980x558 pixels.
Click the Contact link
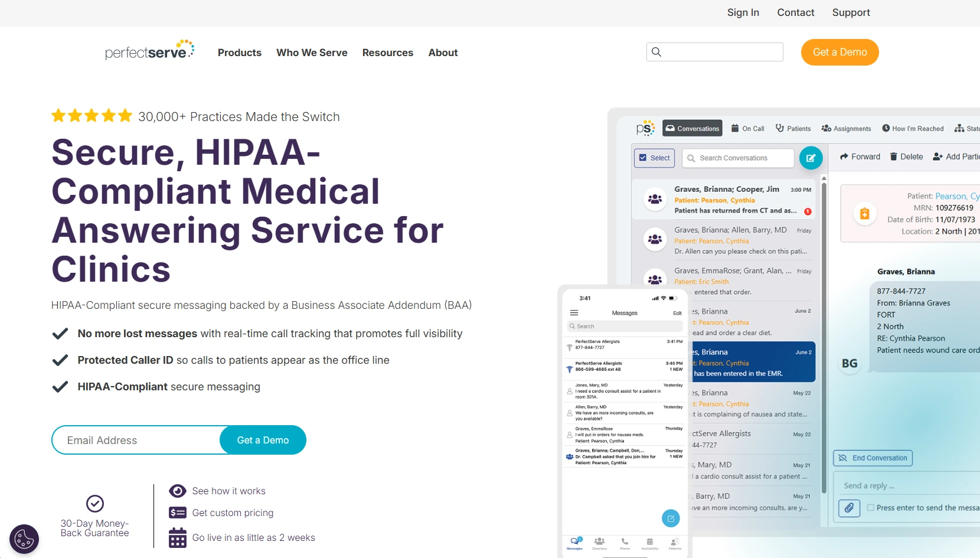(x=796, y=12)
